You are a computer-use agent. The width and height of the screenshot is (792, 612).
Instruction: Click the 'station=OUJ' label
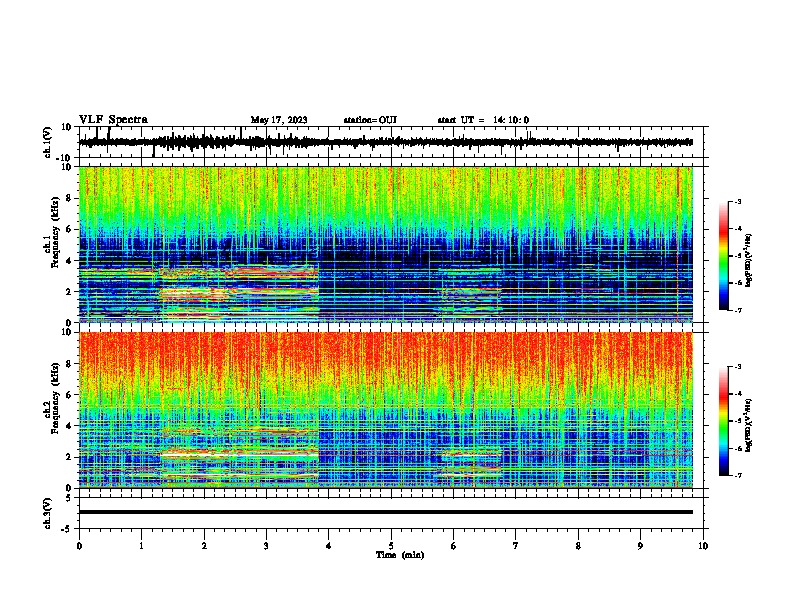coord(370,120)
